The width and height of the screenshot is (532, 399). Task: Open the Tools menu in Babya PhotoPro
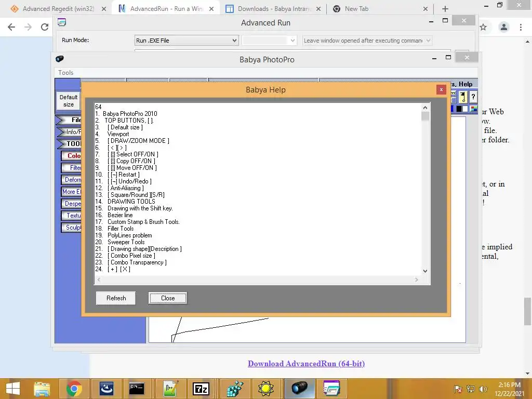tap(65, 72)
